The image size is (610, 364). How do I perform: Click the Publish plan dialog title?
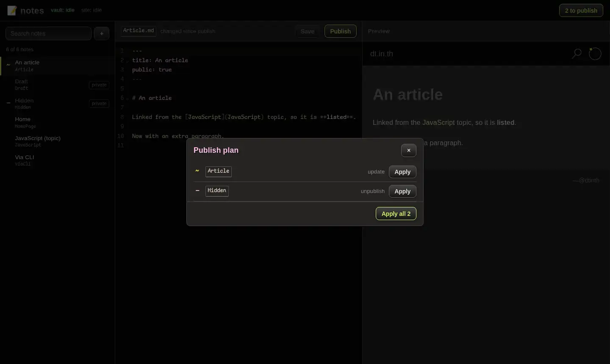(216, 150)
